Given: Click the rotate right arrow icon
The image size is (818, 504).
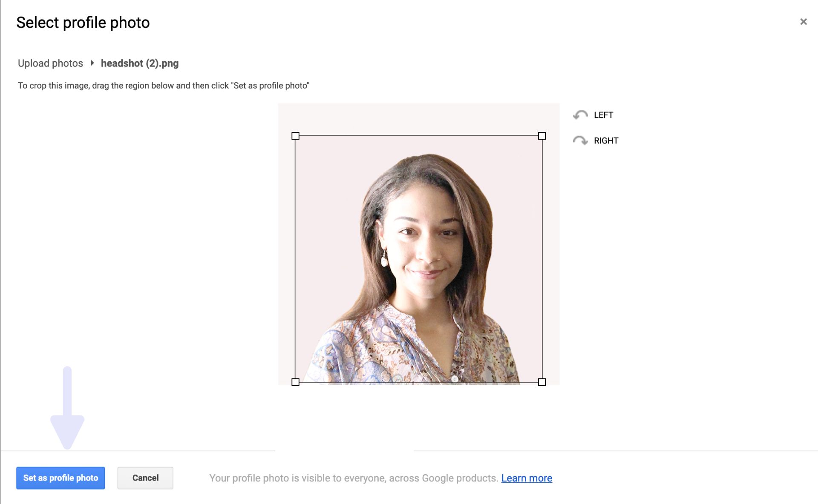Looking at the screenshot, I should [x=580, y=140].
